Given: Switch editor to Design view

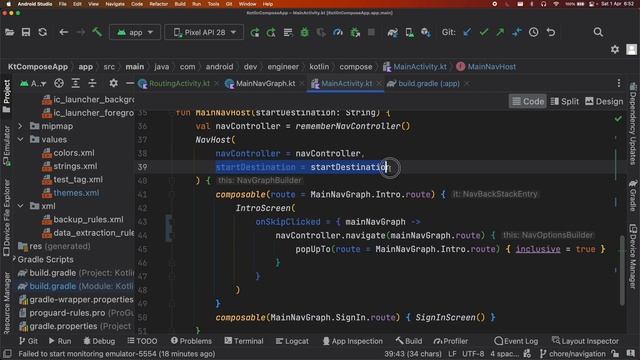Looking at the screenshot, I should 604,101.
